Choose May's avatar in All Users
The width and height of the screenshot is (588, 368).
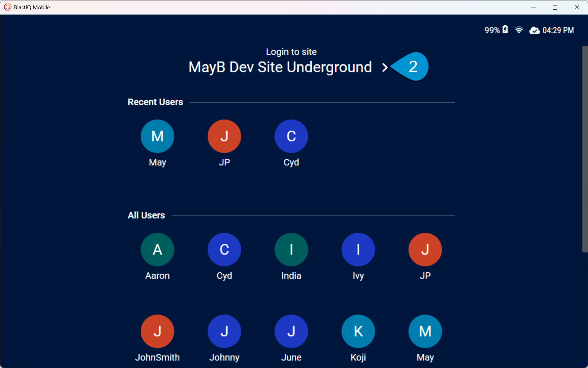(x=425, y=331)
